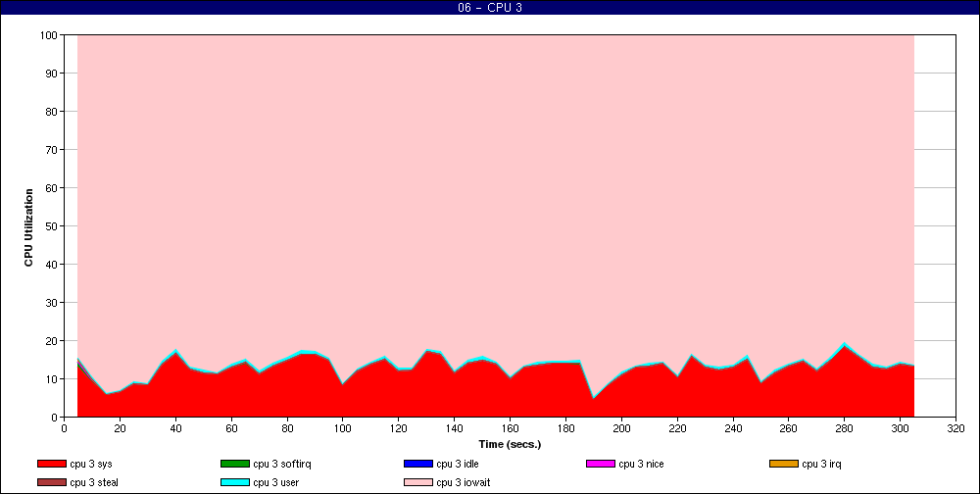Select the 'cpu 3 irq' legend label
Viewport: 980px width, 494px height.
822,464
